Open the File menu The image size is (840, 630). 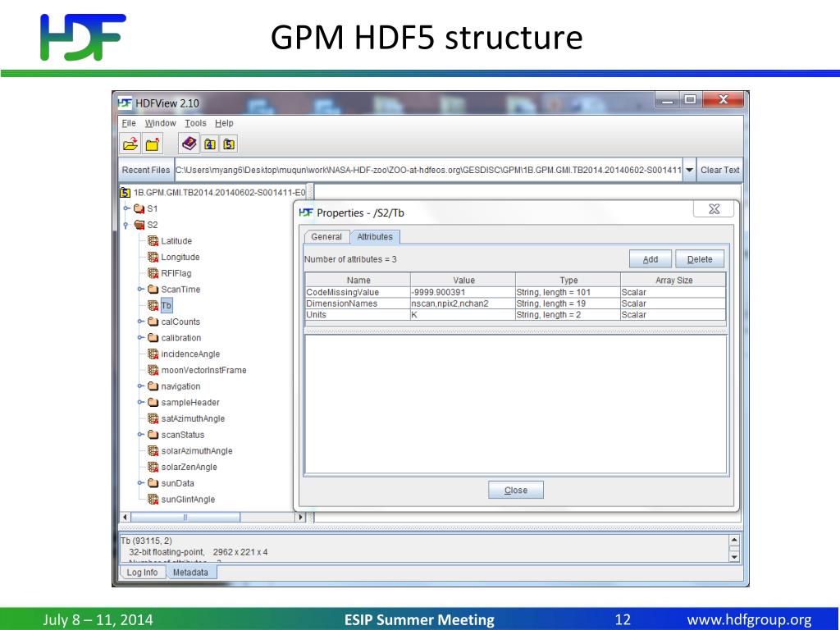129,123
